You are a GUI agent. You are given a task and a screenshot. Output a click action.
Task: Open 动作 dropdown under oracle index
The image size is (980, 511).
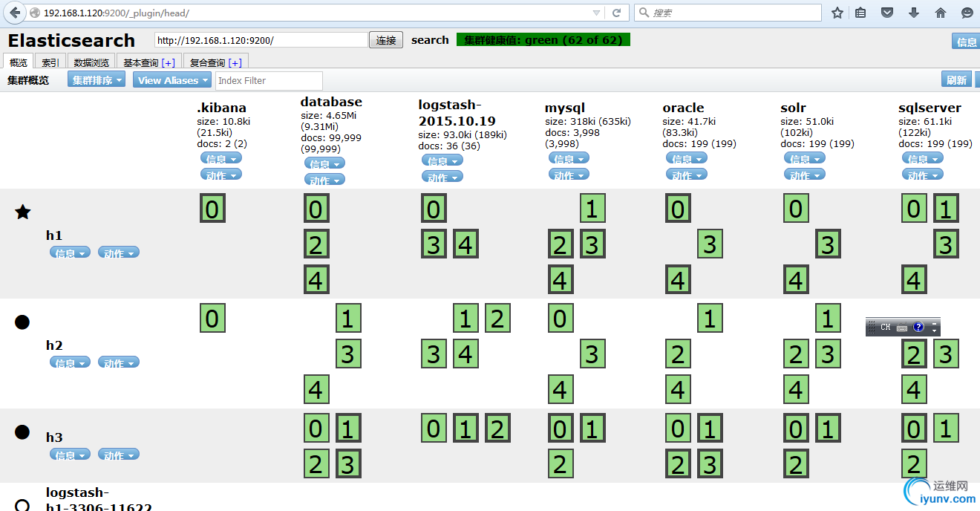tap(687, 175)
